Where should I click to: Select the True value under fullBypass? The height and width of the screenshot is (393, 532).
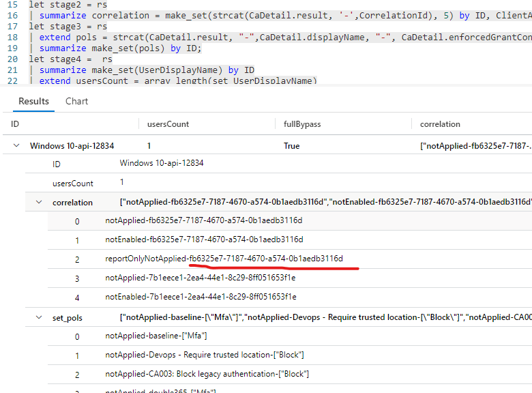tap(292, 146)
